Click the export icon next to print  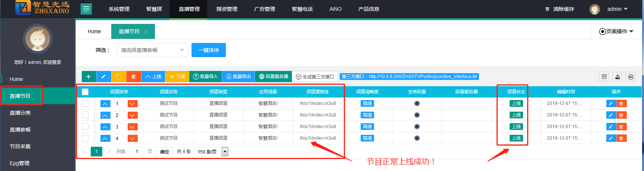(617, 77)
